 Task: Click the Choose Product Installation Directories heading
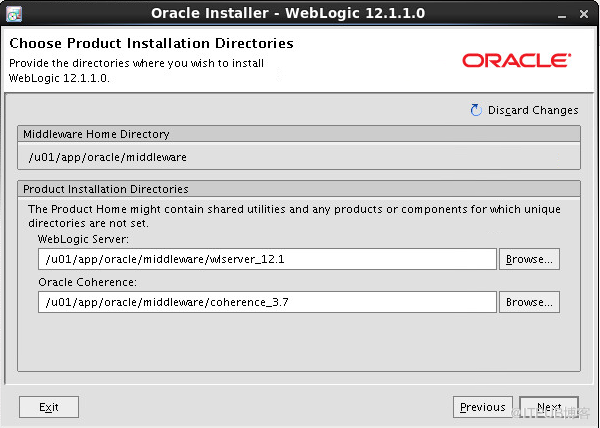[x=151, y=43]
